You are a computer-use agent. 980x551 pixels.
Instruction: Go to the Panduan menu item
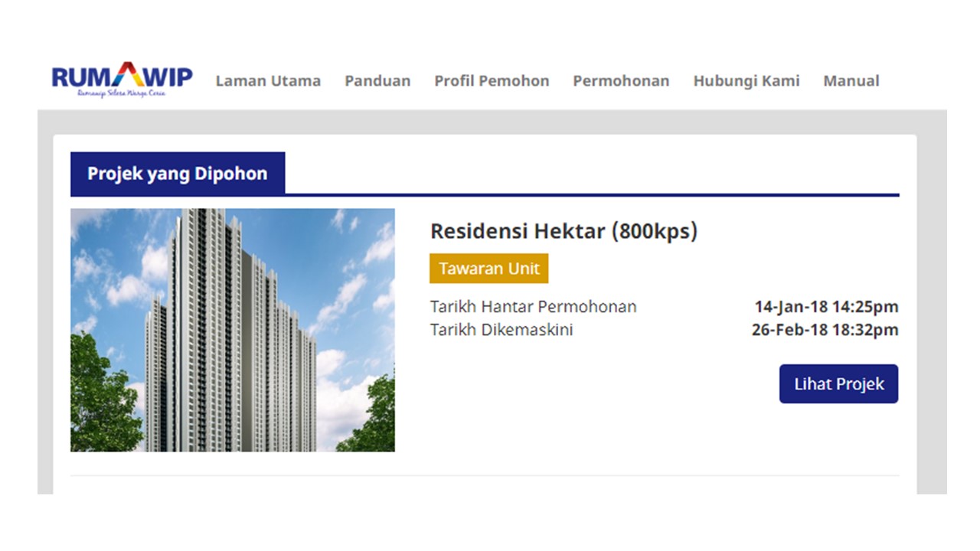click(377, 80)
